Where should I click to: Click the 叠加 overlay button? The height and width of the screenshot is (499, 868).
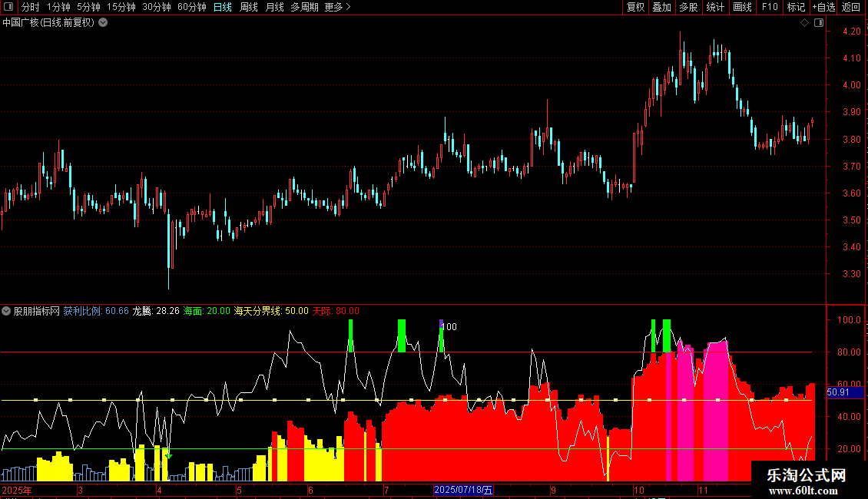(662, 7)
